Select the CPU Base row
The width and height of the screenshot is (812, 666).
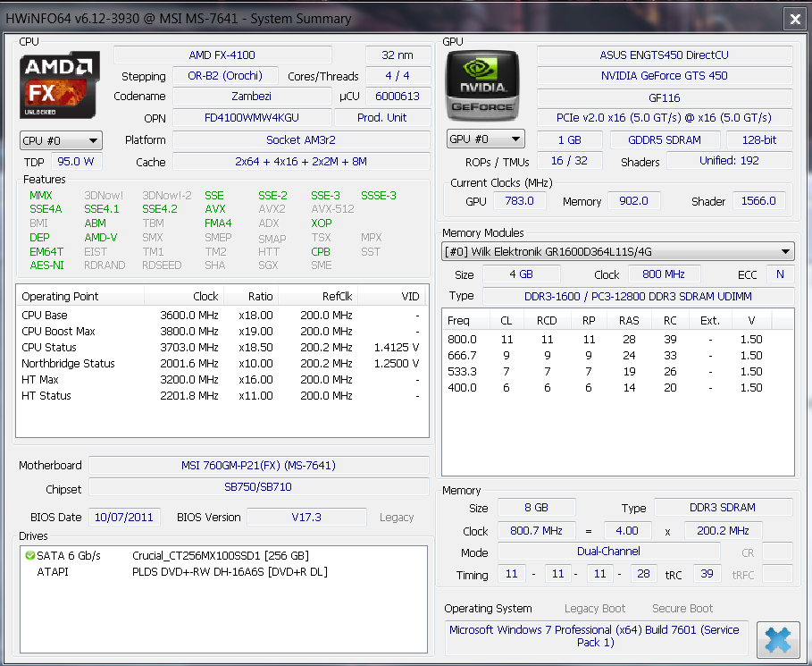(222, 315)
